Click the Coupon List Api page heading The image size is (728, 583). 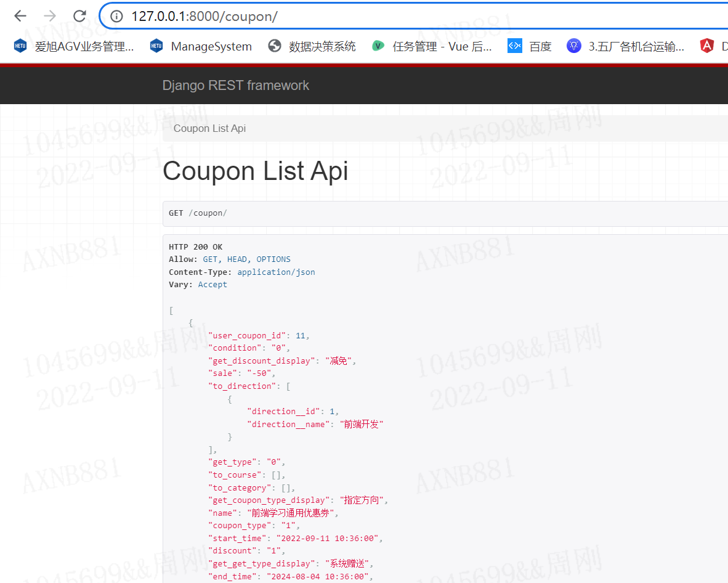256,171
